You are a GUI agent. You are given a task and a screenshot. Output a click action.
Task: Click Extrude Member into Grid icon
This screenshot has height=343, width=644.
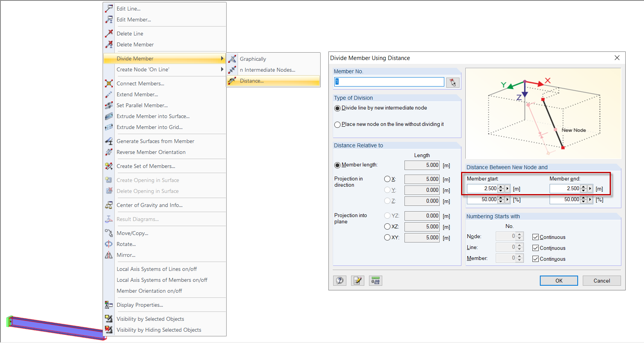coord(109,127)
